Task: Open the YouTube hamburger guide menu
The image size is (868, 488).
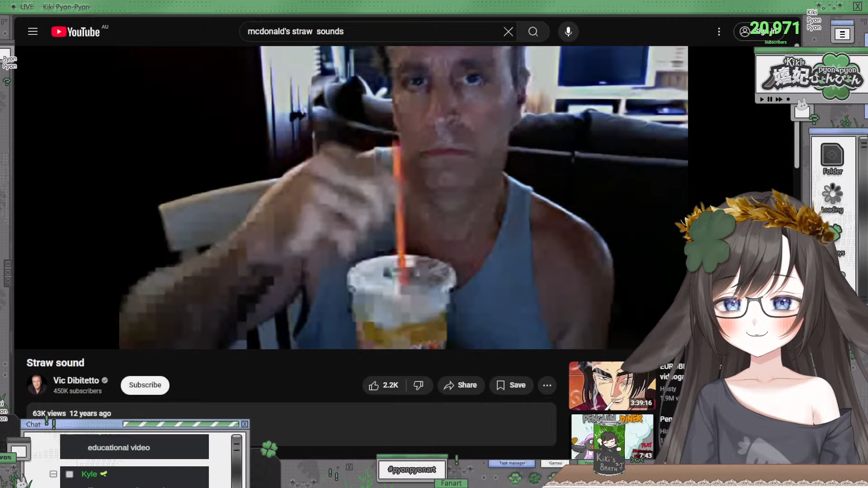Action: (33, 32)
